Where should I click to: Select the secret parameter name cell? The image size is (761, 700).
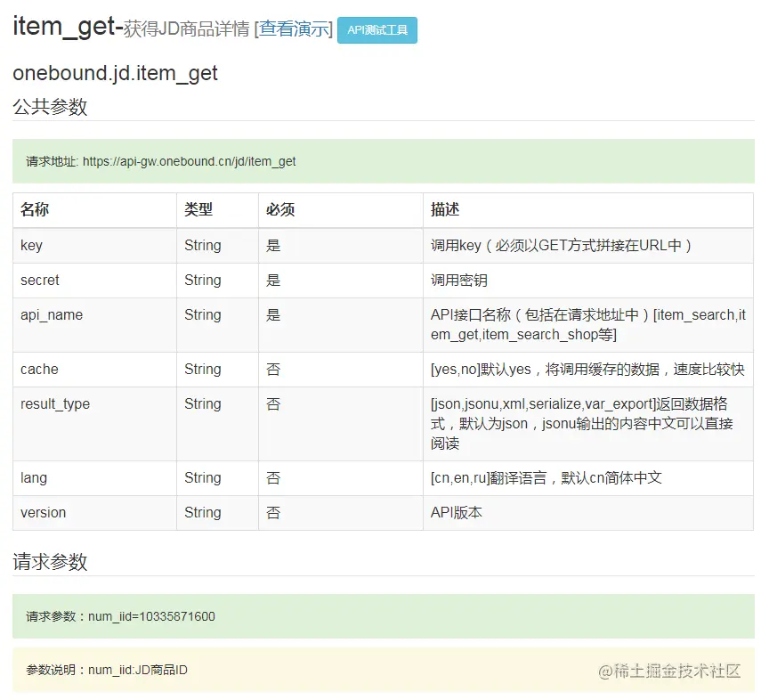point(94,281)
